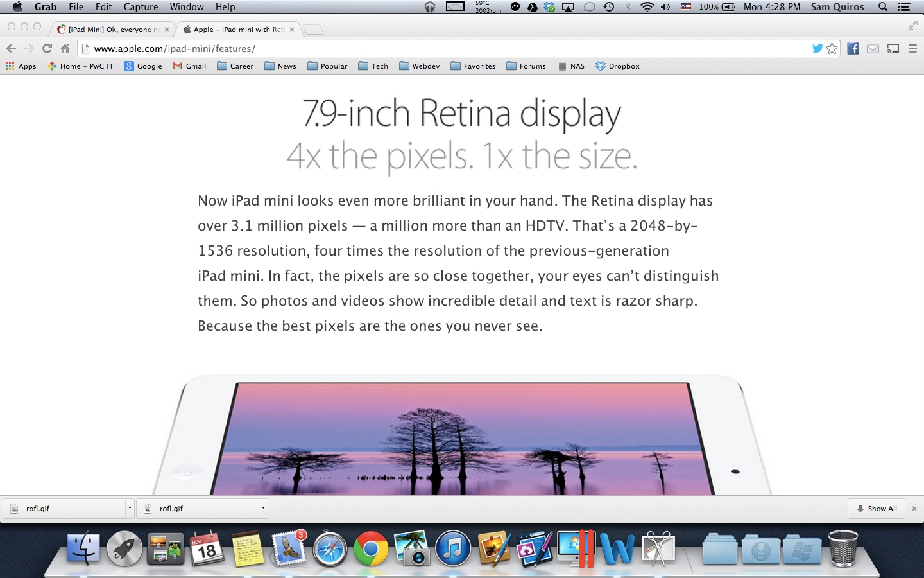Expand the Tech bookmarks folder
Viewport: 924px width, 578px height.
point(373,66)
